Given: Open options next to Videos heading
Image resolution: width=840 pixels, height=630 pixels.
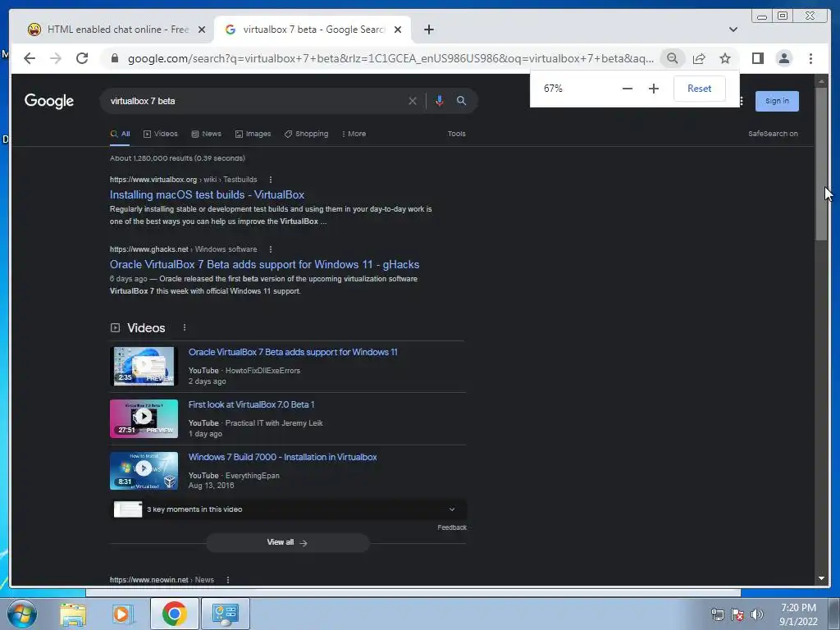Looking at the screenshot, I should [x=185, y=327].
